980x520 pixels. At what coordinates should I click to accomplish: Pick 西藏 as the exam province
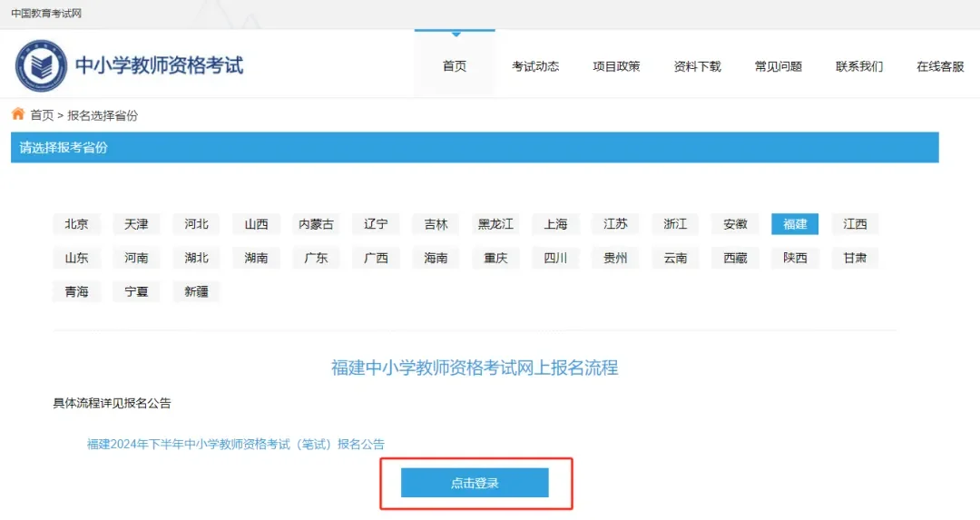[x=735, y=258]
